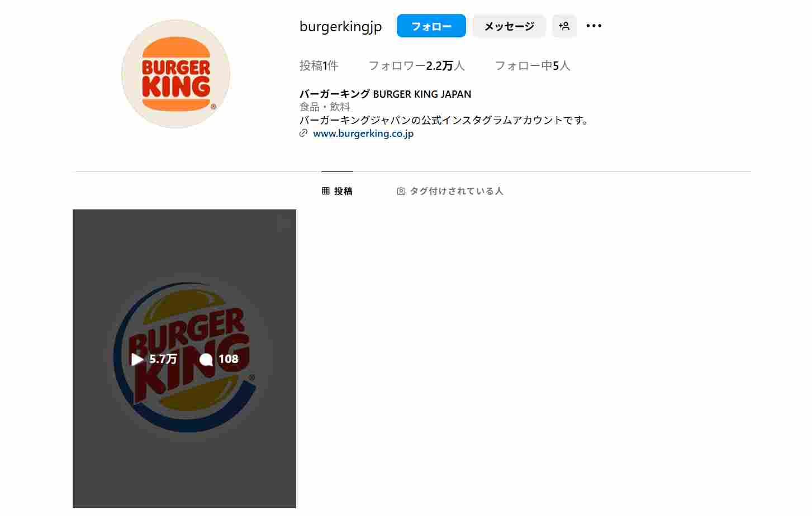Click the play count icon on the video
Viewport: 812px width, 516px height.
pyautogui.click(x=137, y=359)
